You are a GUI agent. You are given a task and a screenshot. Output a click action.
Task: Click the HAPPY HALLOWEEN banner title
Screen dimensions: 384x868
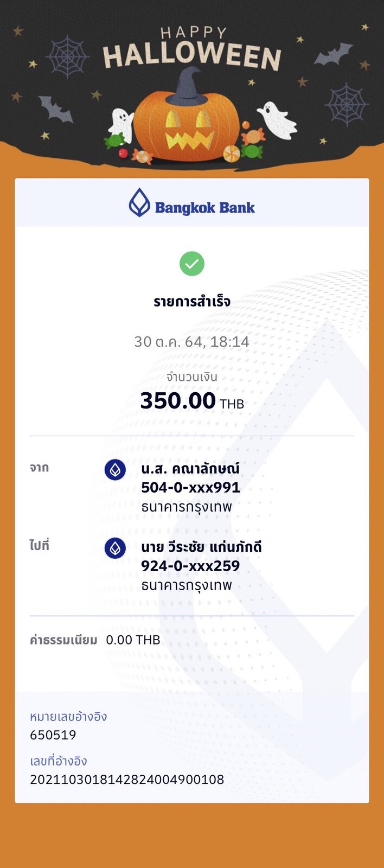click(x=192, y=50)
